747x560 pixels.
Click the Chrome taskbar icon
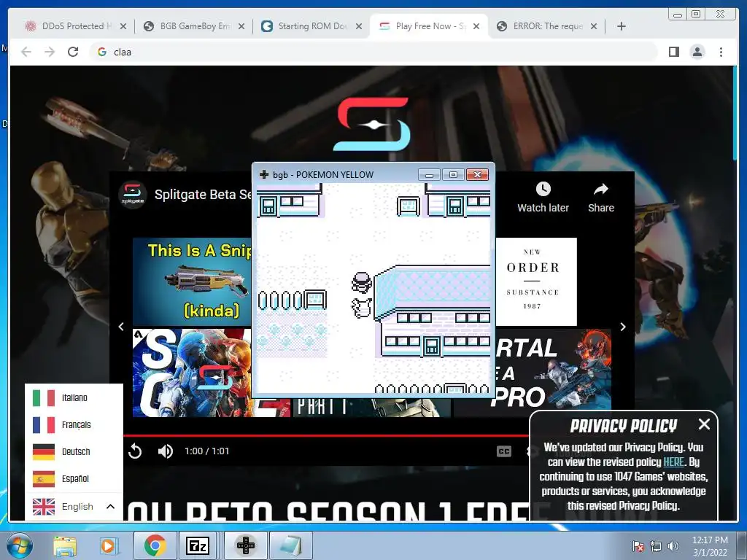pos(155,545)
